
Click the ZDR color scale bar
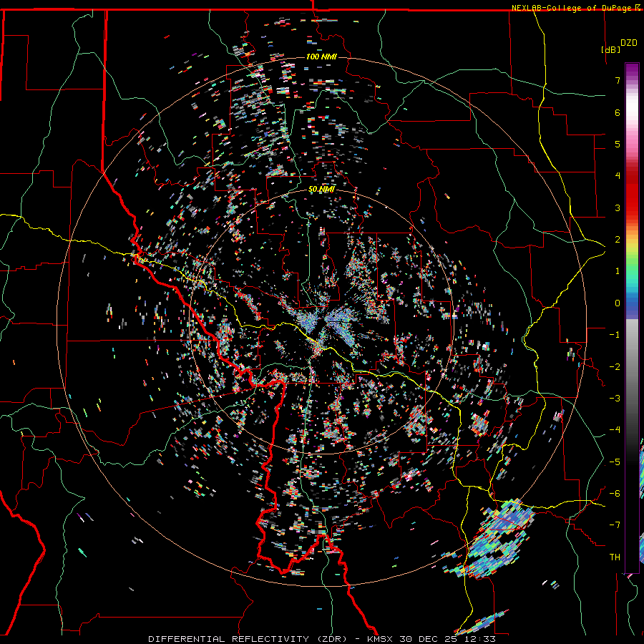tap(632, 318)
